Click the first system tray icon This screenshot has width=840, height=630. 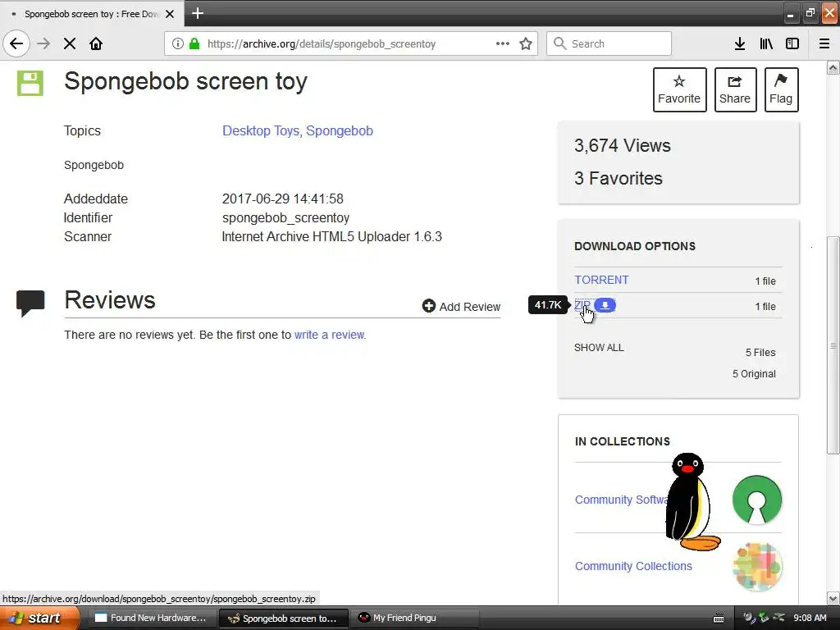749,618
